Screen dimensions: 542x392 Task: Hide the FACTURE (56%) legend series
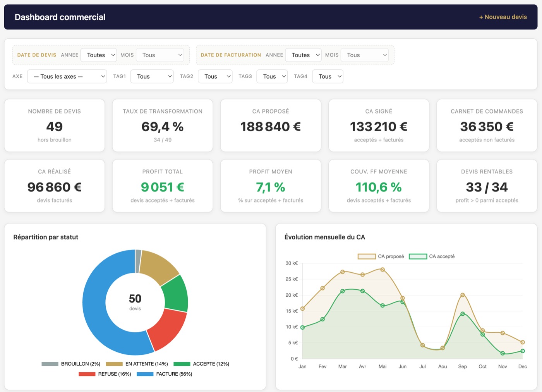(x=165, y=374)
